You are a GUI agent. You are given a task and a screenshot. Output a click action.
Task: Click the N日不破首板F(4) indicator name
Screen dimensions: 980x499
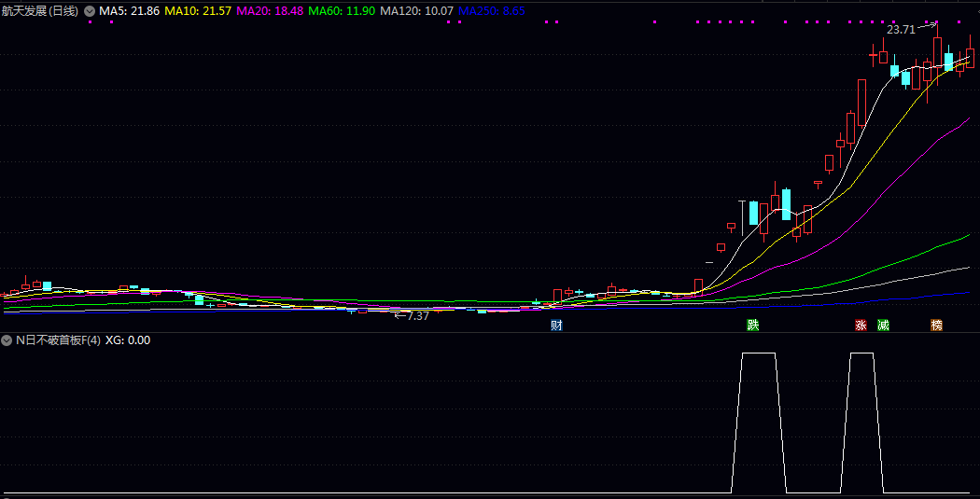coord(58,340)
